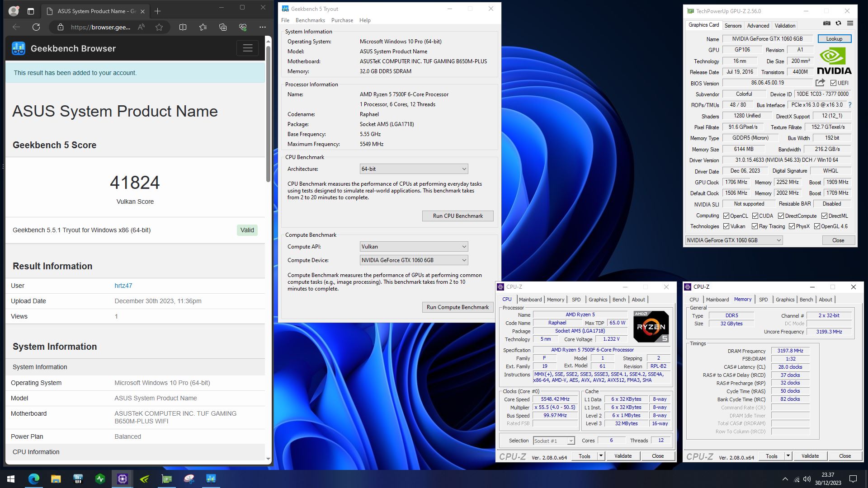Open Edge split screen icon

183,27
